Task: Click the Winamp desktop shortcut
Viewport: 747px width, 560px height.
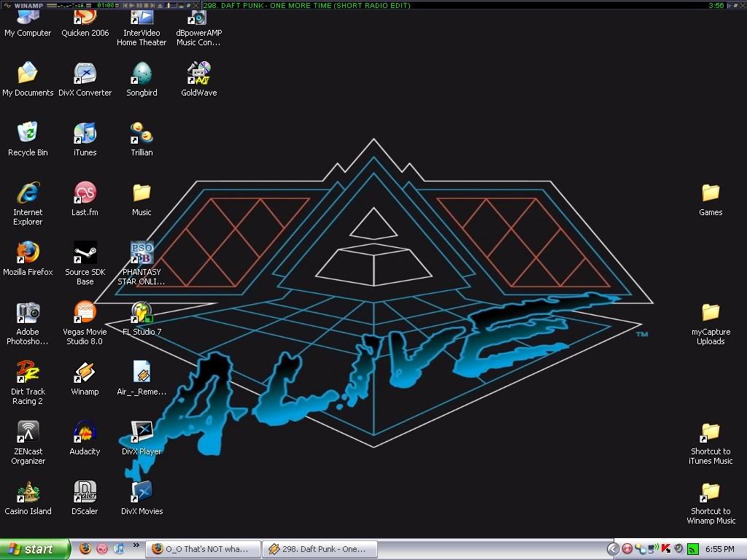Action: 85,378
